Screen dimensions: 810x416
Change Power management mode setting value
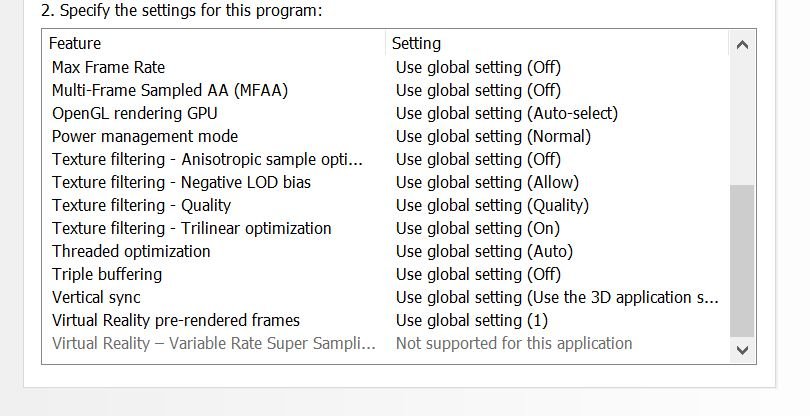click(493, 136)
